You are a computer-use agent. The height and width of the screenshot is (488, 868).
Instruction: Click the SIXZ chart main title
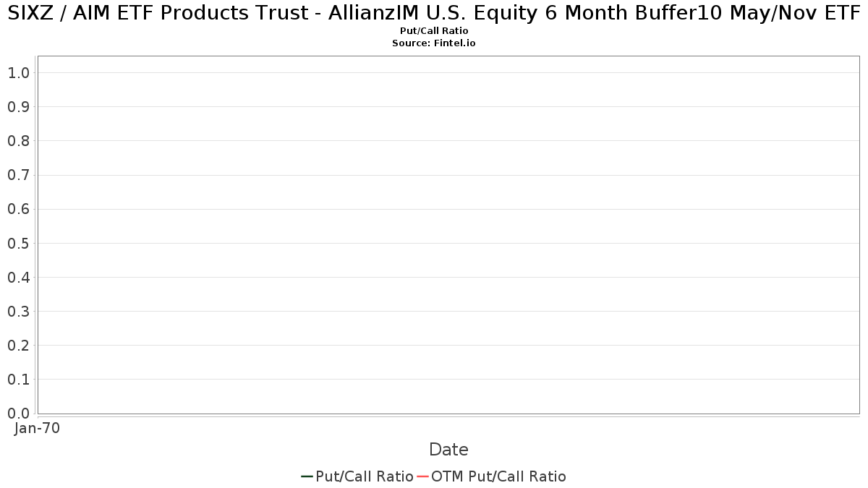click(x=434, y=14)
